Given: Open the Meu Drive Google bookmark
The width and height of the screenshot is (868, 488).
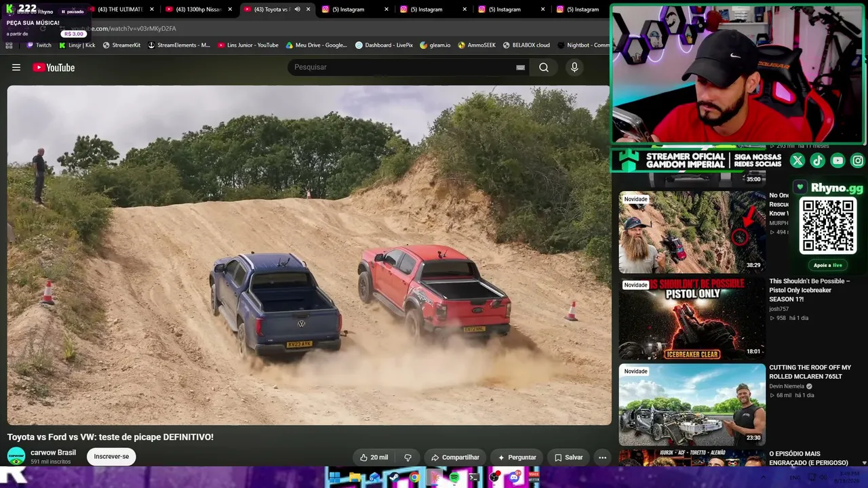Looking at the screenshot, I should pyautogui.click(x=316, y=45).
